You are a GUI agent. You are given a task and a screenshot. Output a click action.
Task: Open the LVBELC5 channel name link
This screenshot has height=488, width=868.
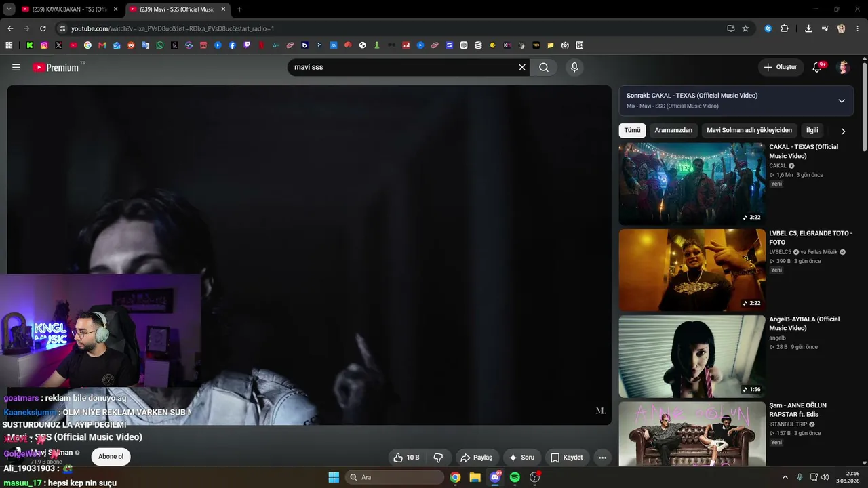780,252
